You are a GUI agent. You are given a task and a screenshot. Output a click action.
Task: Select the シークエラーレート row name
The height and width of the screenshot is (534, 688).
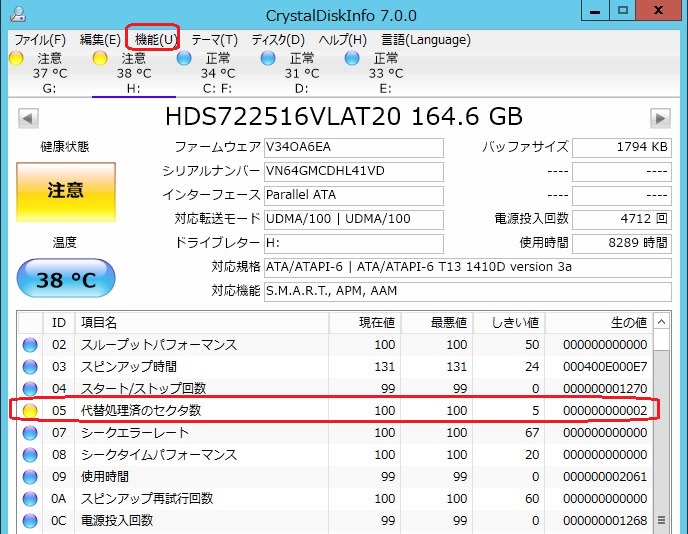click(x=135, y=433)
